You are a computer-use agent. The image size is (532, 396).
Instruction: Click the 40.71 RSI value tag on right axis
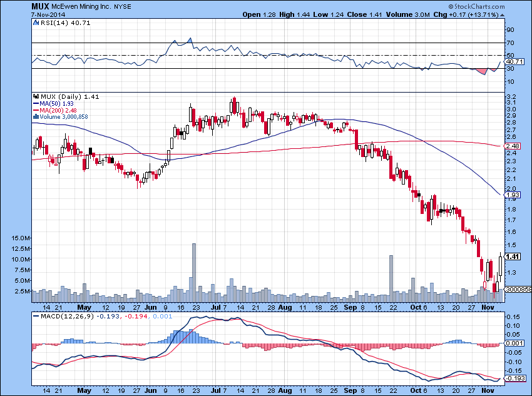pos(514,62)
